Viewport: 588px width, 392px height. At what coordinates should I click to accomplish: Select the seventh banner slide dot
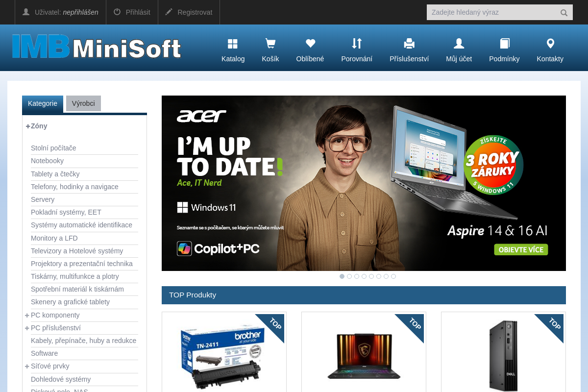(386, 276)
